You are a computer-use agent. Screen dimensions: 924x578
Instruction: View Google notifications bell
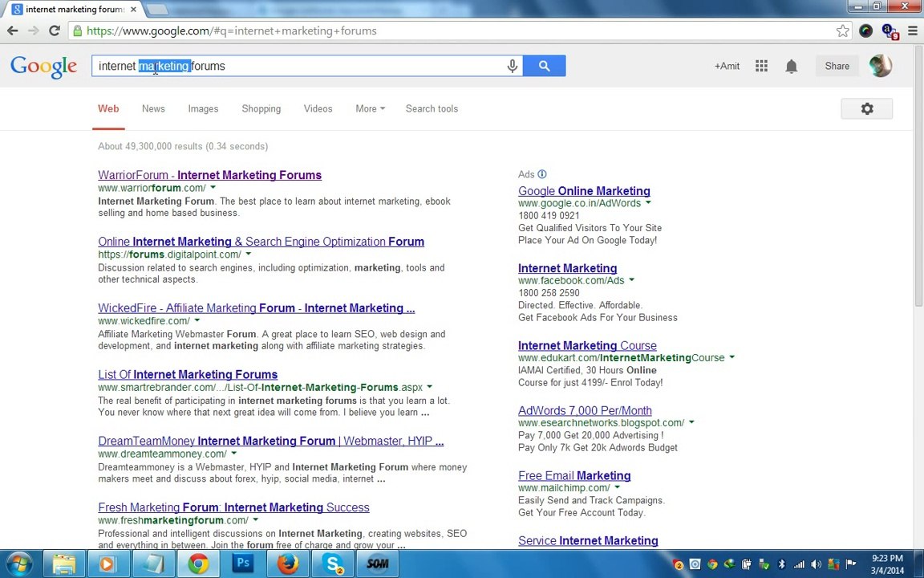coord(792,66)
